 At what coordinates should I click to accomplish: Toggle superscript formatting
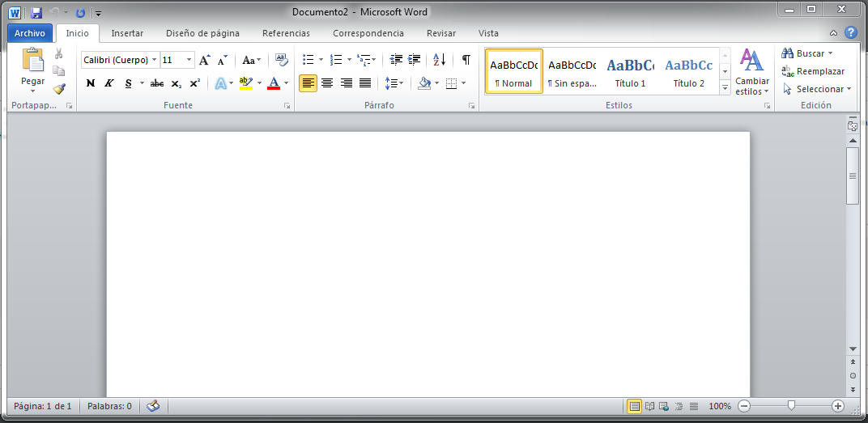coord(194,83)
